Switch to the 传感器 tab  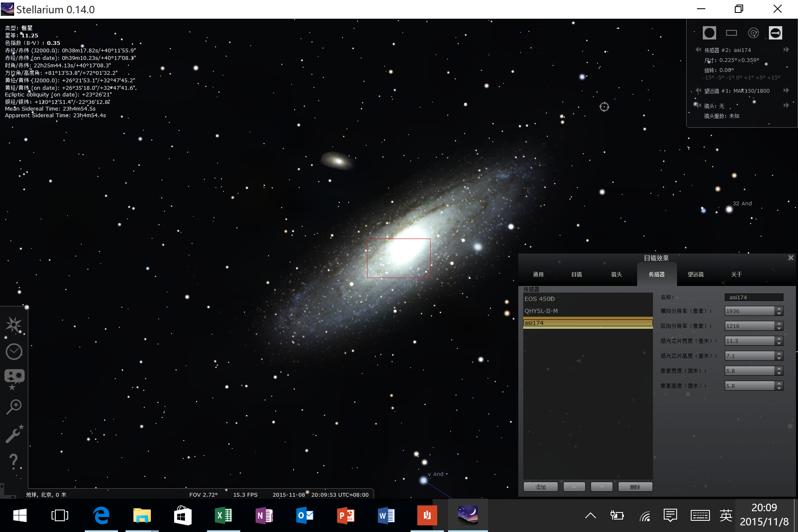coord(657,274)
